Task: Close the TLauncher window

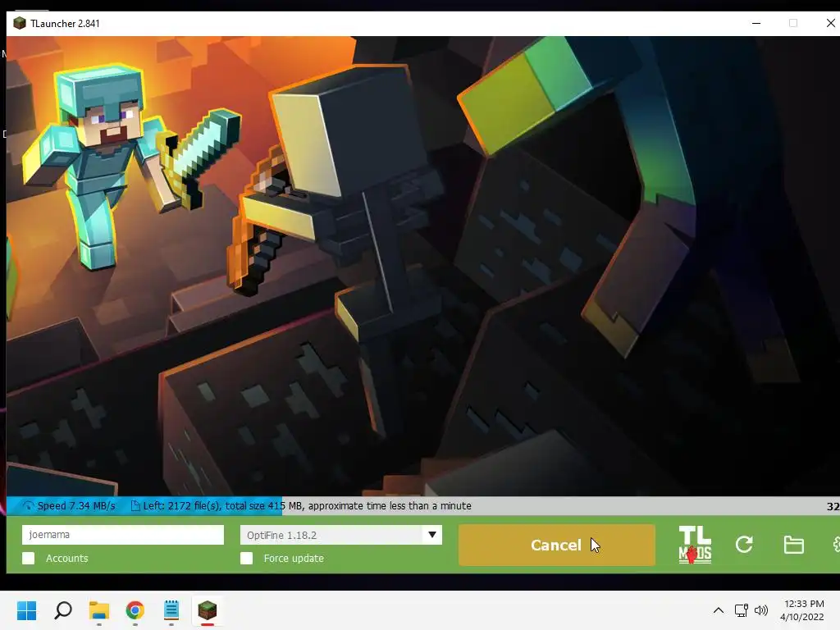Action: (830, 23)
